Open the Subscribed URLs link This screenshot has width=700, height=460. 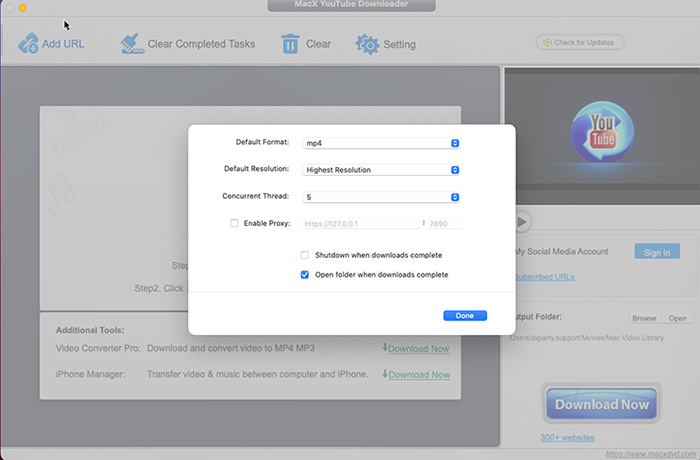click(x=545, y=277)
